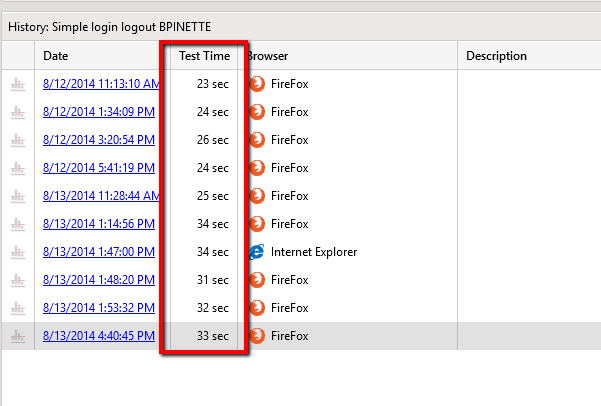601x406 pixels.
Task: Open the 8/13/2014 1:14:56 PM run link
Action: tap(98, 224)
